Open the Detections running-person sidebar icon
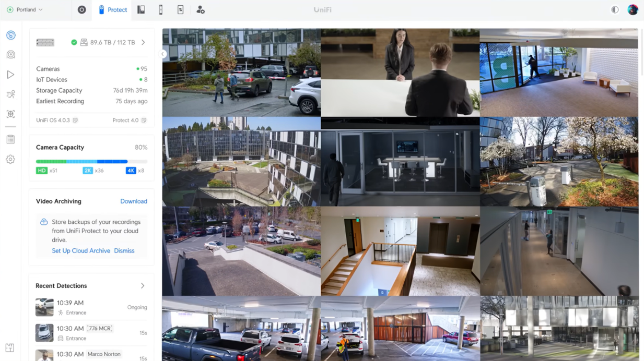644x361 pixels. point(10,94)
